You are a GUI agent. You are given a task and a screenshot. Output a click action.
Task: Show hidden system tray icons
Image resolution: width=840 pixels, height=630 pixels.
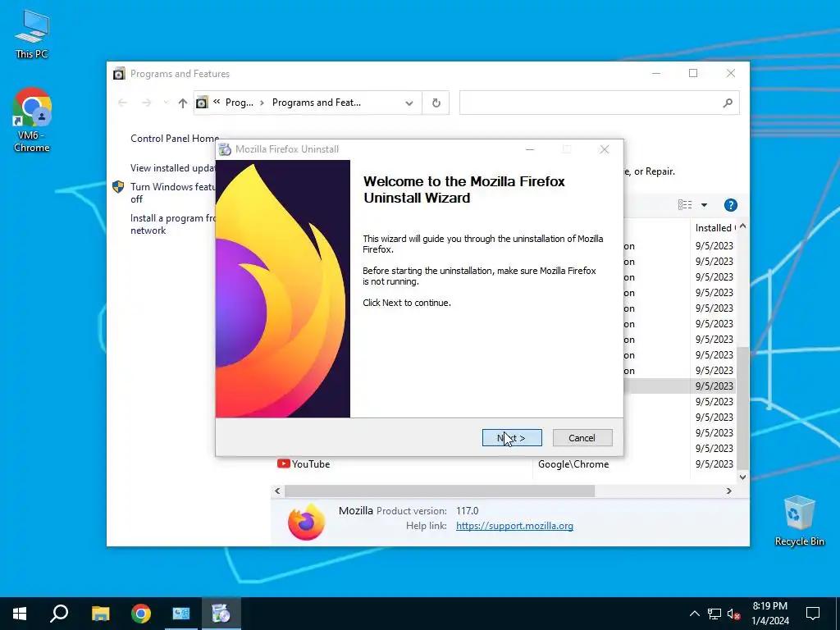coord(694,614)
